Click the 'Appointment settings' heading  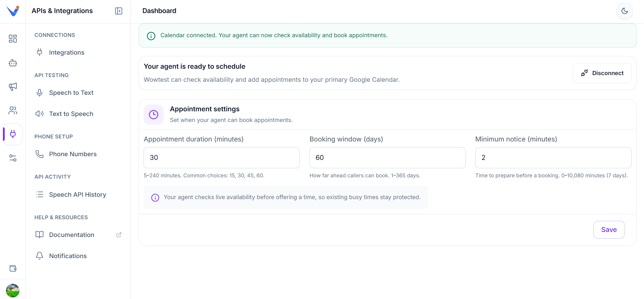(x=205, y=109)
